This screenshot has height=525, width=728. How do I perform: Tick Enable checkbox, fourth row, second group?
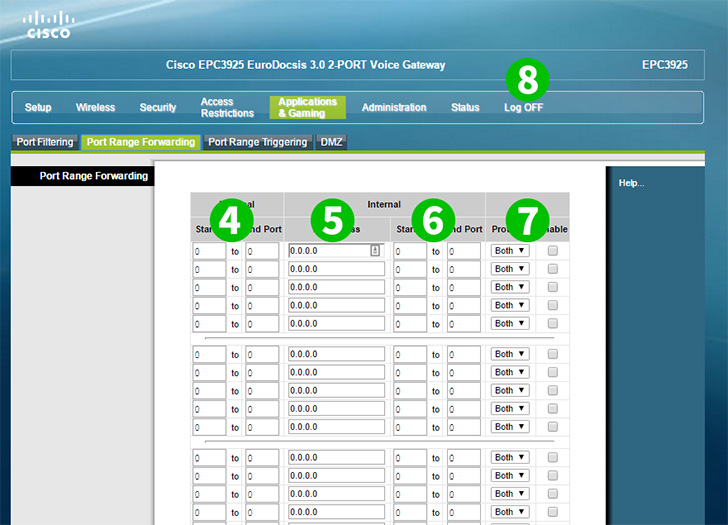coord(552,408)
